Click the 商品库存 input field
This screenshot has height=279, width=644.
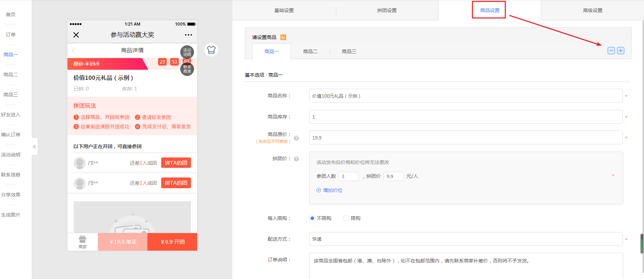coord(466,117)
